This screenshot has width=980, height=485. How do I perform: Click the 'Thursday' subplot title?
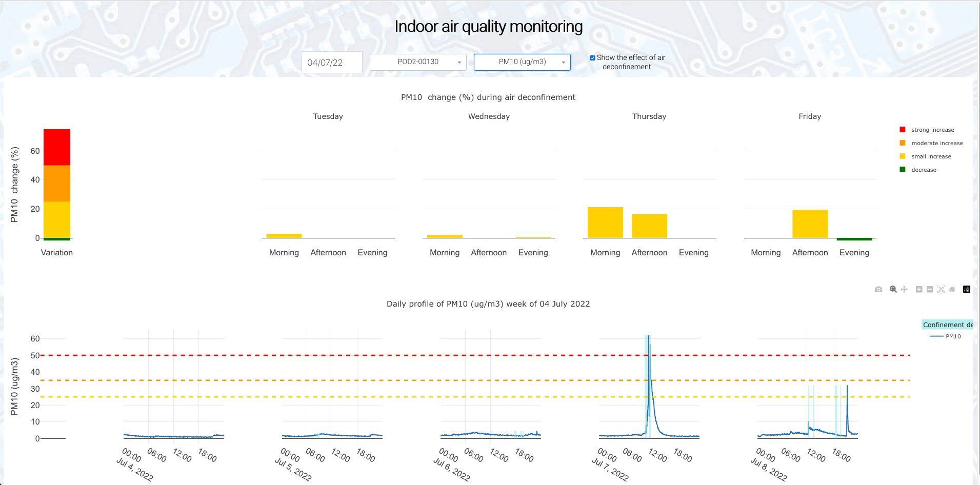pos(649,116)
